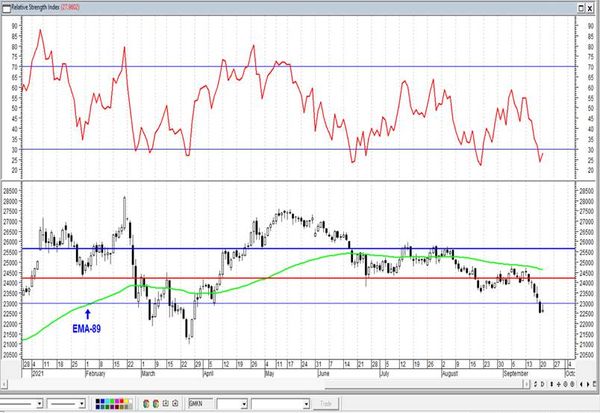Click the '2021' year label on time axis

click(x=38, y=373)
